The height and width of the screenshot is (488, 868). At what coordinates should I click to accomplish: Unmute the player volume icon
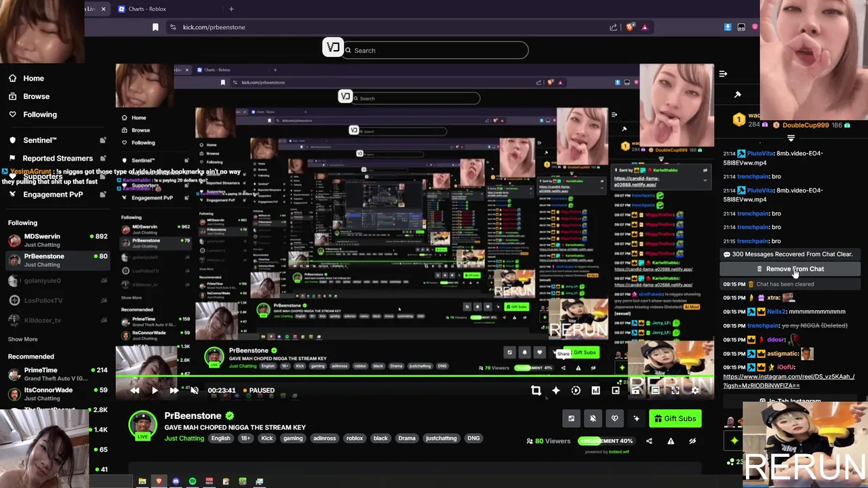coord(194,390)
